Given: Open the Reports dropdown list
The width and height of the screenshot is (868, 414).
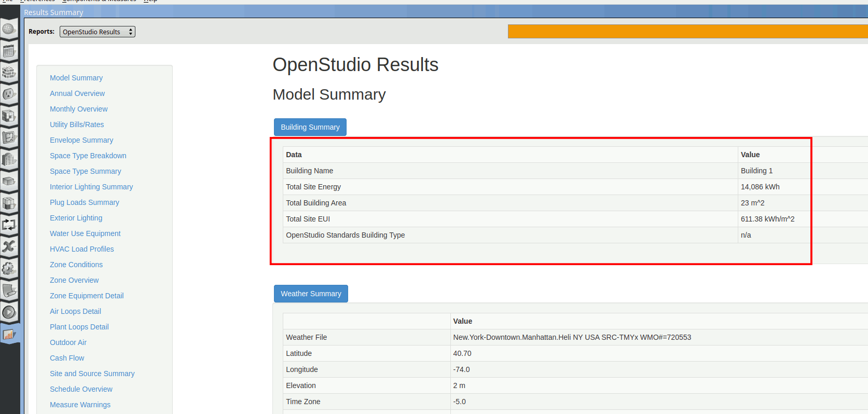Looking at the screenshot, I should pyautogui.click(x=97, y=32).
